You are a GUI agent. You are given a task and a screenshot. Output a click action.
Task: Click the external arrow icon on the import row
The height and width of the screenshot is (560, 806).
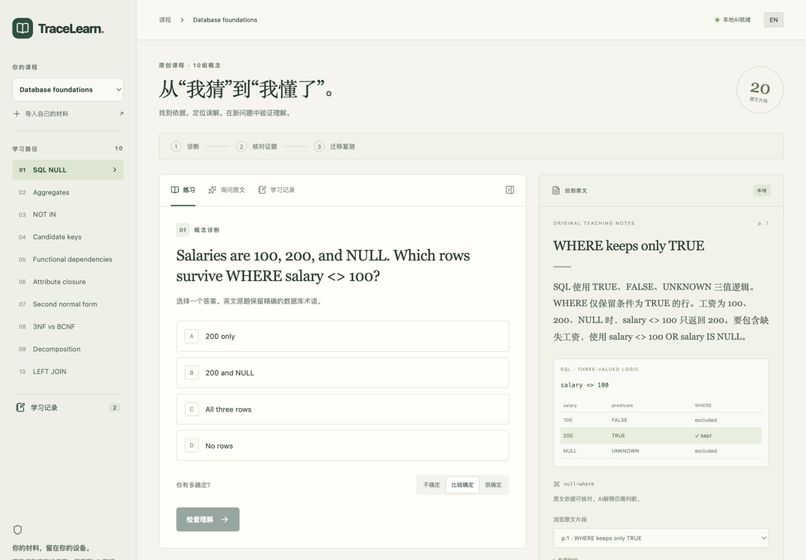121,114
